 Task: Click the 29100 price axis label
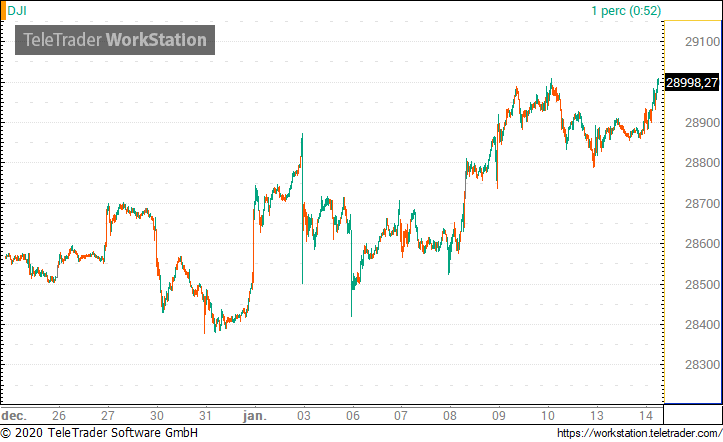pyautogui.click(x=702, y=42)
